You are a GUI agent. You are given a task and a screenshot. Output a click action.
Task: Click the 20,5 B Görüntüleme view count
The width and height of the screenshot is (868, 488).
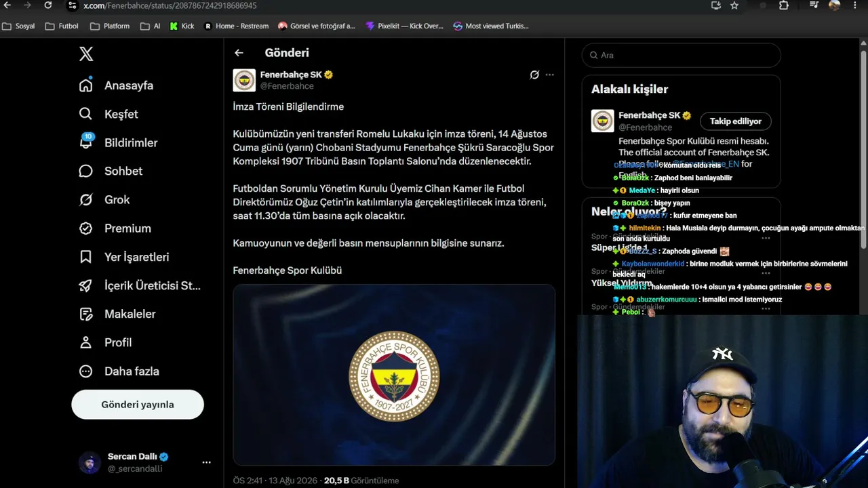[x=361, y=481]
